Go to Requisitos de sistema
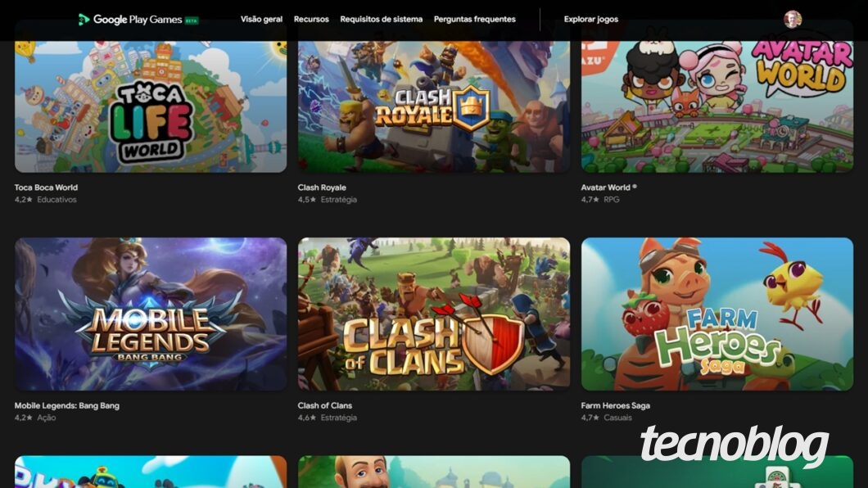This screenshot has width=868, height=488. (381, 20)
